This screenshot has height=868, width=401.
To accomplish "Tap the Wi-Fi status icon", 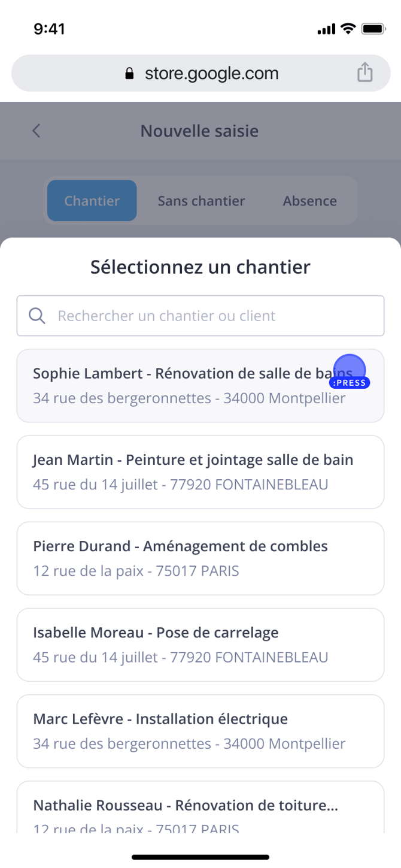I will point(347,29).
